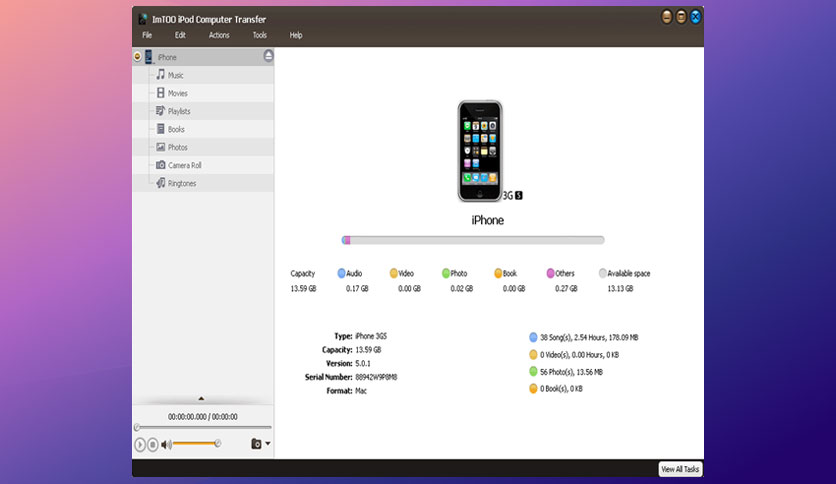Open the snapshot dropdown arrow

click(268, 443)
